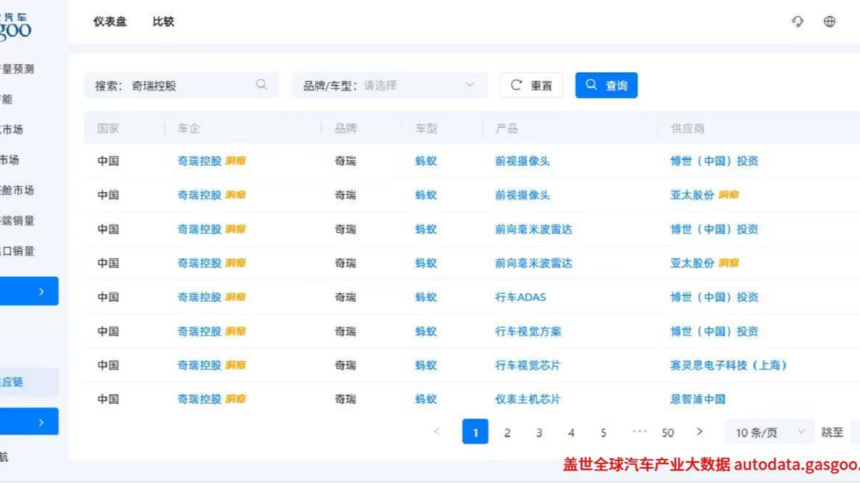Screen dimensions: 860x483
Task: Open the 端销量 sidebar menu item
Action: [x=17, y=220]
